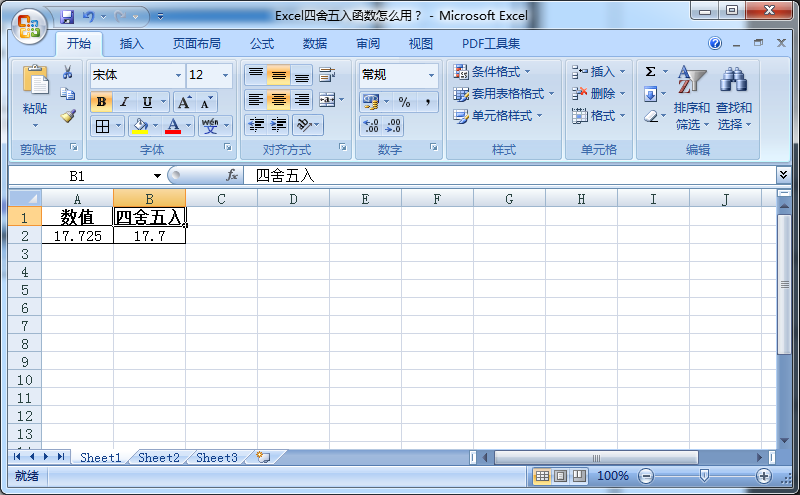Click the Cut scissors icon

click(67, 72)
